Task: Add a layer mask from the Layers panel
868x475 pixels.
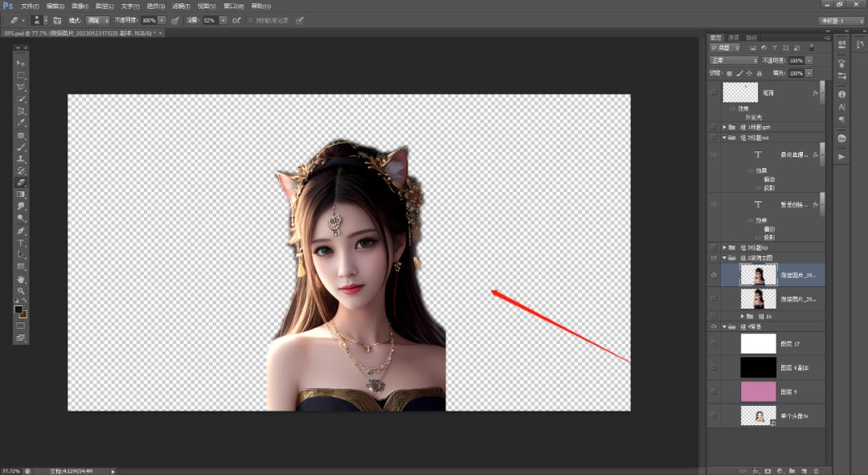Action: tap(768, 469)
